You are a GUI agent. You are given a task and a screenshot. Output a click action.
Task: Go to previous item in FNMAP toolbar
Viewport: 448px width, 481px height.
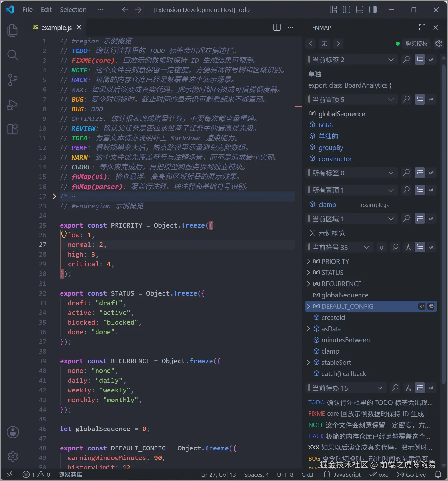coord(311,43)
